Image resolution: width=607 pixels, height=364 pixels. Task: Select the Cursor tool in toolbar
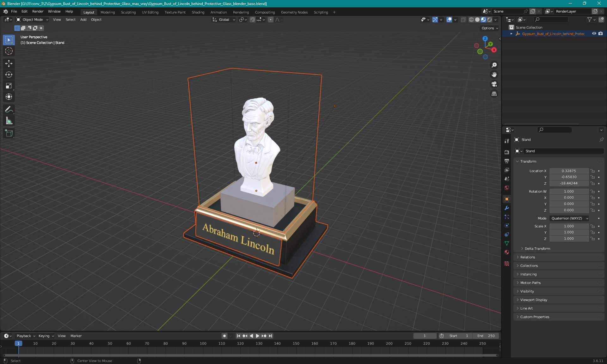tap(9, 51)
